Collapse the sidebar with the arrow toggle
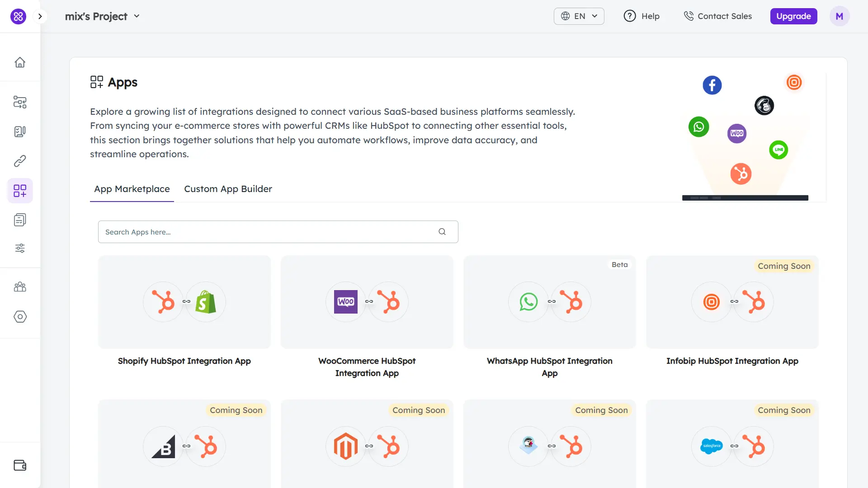868x488 pixels. pos(40,16)
